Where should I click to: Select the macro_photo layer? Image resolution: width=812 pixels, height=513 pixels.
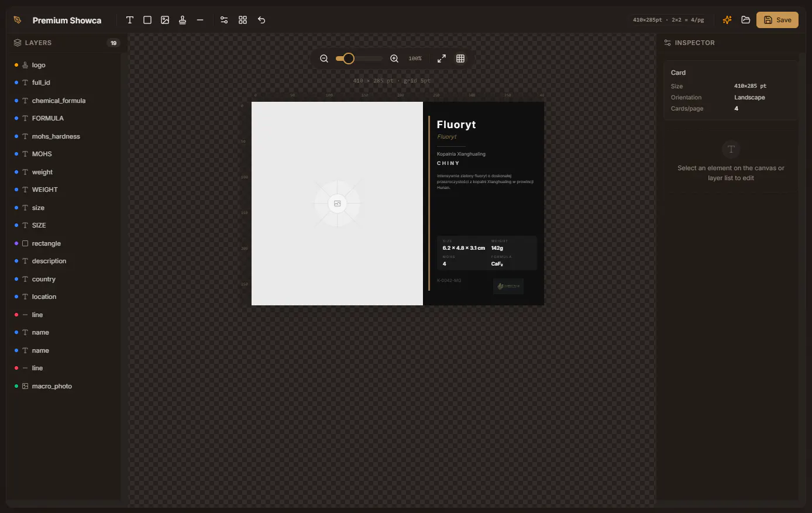tap(64, 386)
